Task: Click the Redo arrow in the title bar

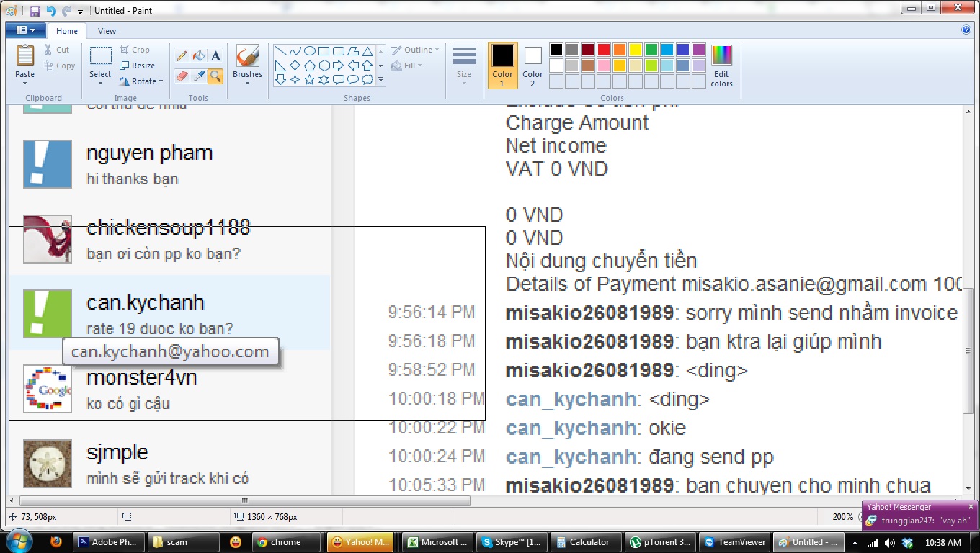Action: 66,10
